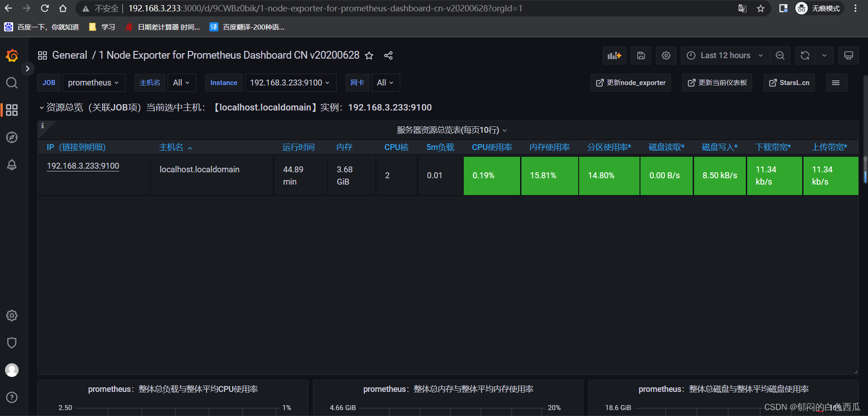
Task: Sort by CPU核 column header
Action: (x=397, y=147)
